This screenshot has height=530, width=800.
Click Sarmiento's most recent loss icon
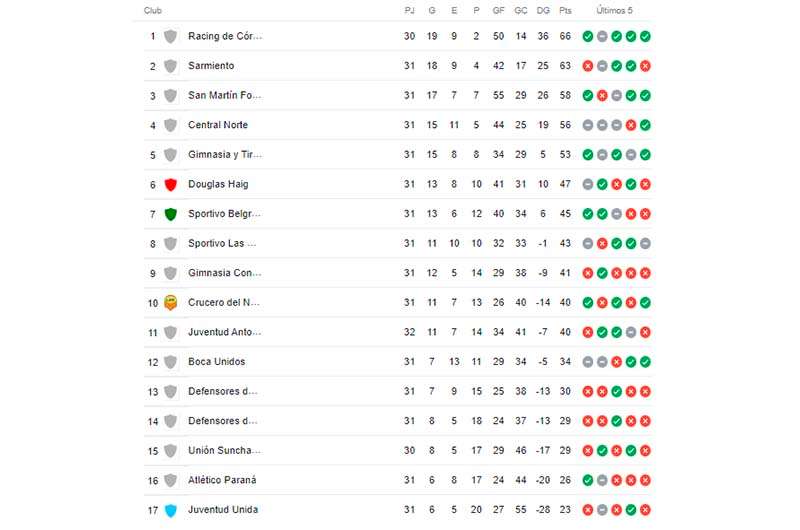tap(645, 66)
